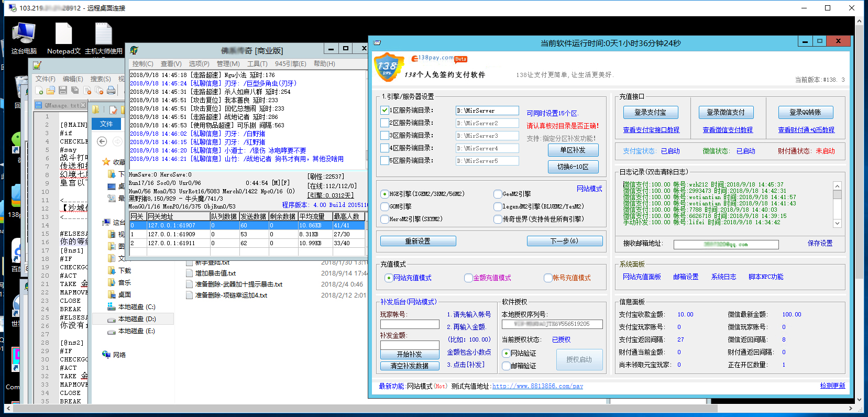
Task: Click 检测更新 link
Action: (x=833, y=386)
